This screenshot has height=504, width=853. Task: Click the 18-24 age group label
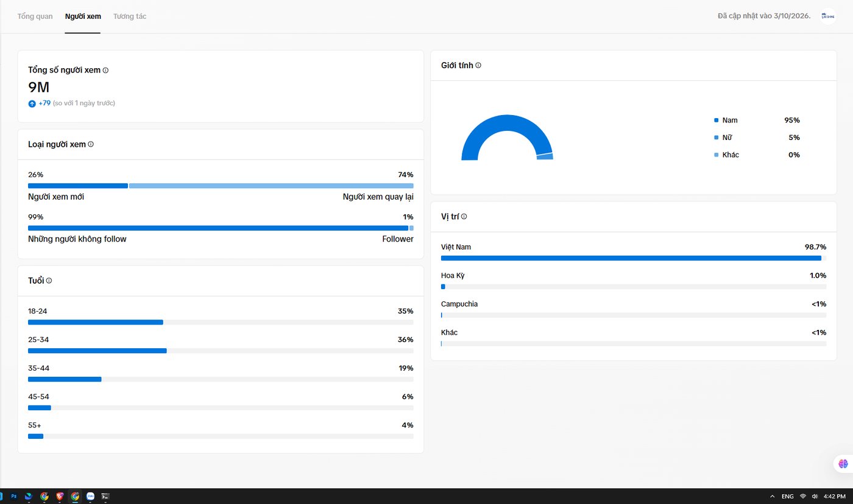pyautogui.click(x=37, y=311)
